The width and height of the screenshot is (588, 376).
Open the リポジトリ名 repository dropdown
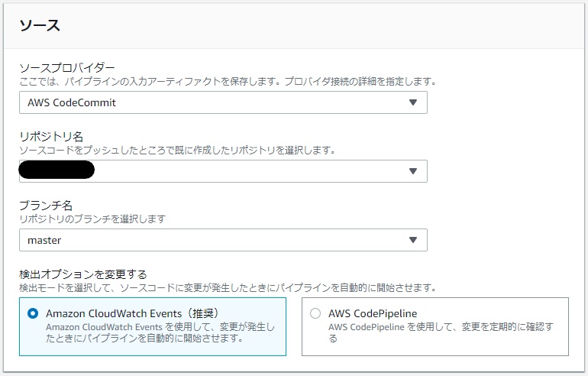[x=223, y=171]
